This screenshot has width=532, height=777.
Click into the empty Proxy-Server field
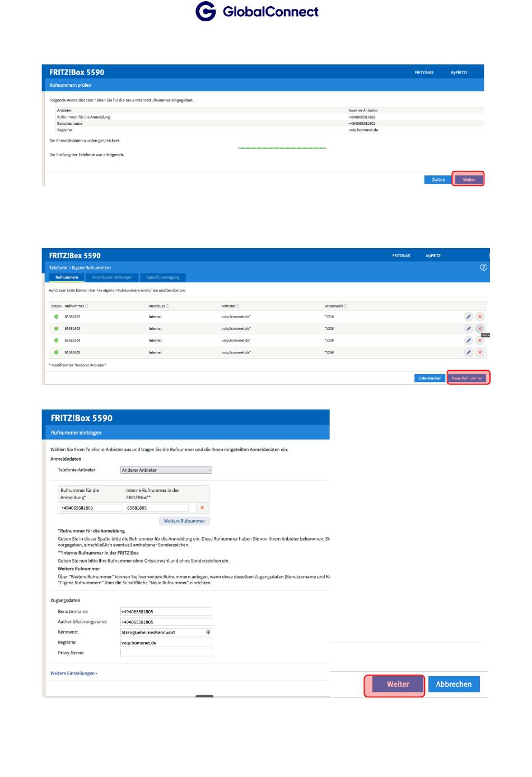click(x=166, y=653)
